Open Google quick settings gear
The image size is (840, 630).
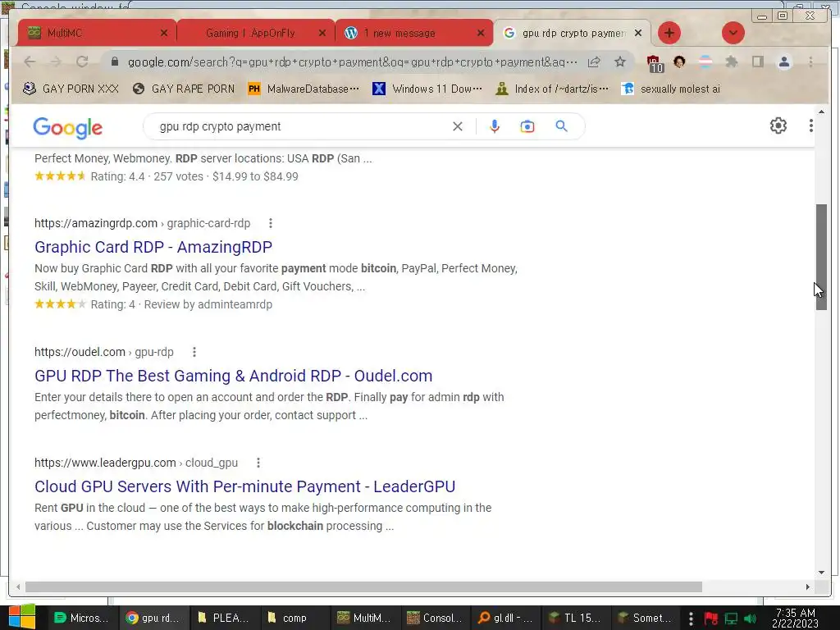point(778,126)
